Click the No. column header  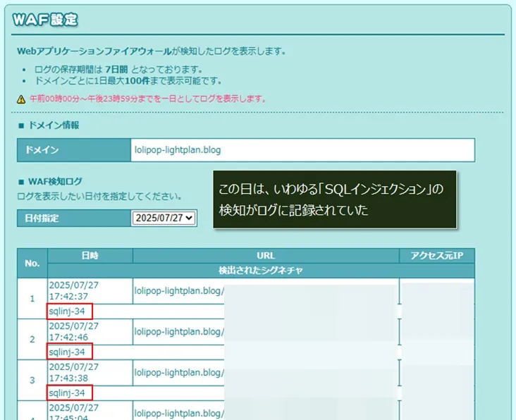click(x=32, y=263)
